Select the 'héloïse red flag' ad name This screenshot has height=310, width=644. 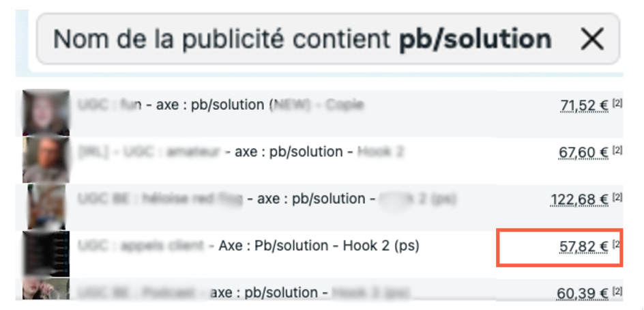(267, 199)
